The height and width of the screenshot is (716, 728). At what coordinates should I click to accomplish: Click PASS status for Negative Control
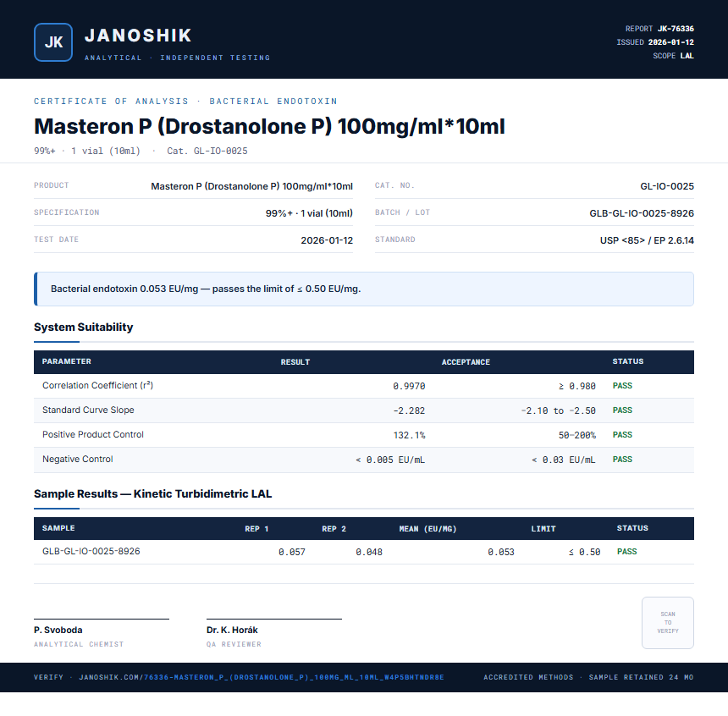[622, 460]
